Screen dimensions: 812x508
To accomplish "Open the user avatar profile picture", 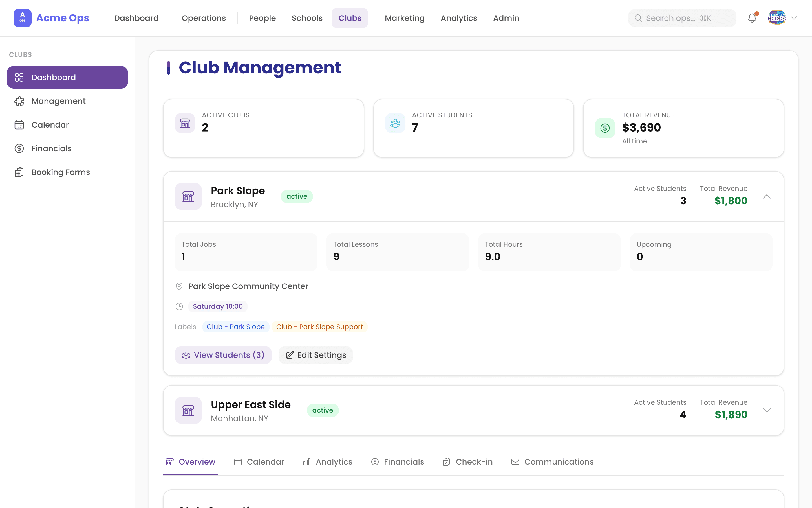I will pos(777,18).
